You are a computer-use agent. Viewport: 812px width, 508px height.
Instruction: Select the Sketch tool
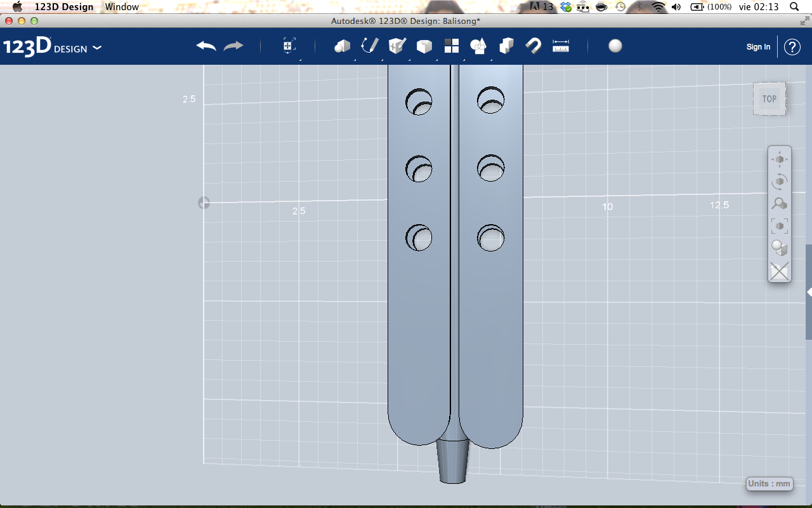[369, 46]
